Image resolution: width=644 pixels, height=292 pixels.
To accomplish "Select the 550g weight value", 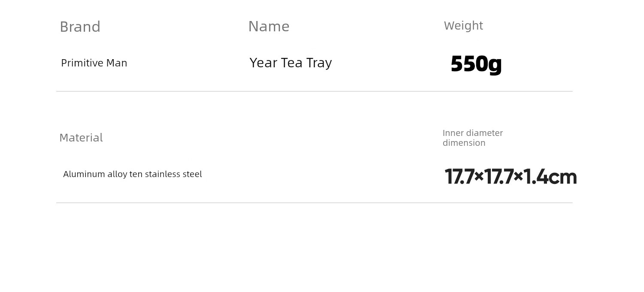I will coord(476,64).
